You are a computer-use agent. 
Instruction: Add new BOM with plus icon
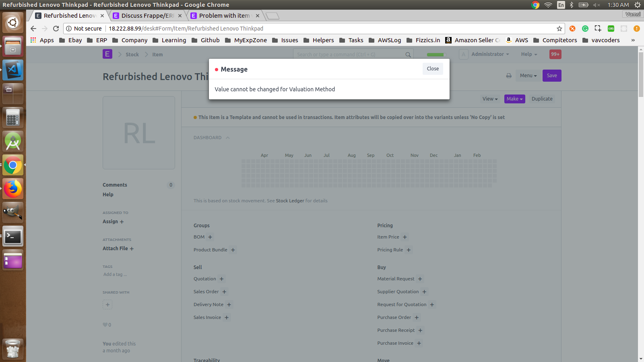click(x=210, y=237)
